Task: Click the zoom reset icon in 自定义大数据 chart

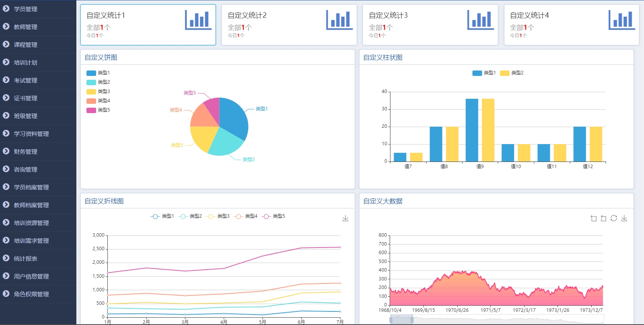Action: (603, 218)
